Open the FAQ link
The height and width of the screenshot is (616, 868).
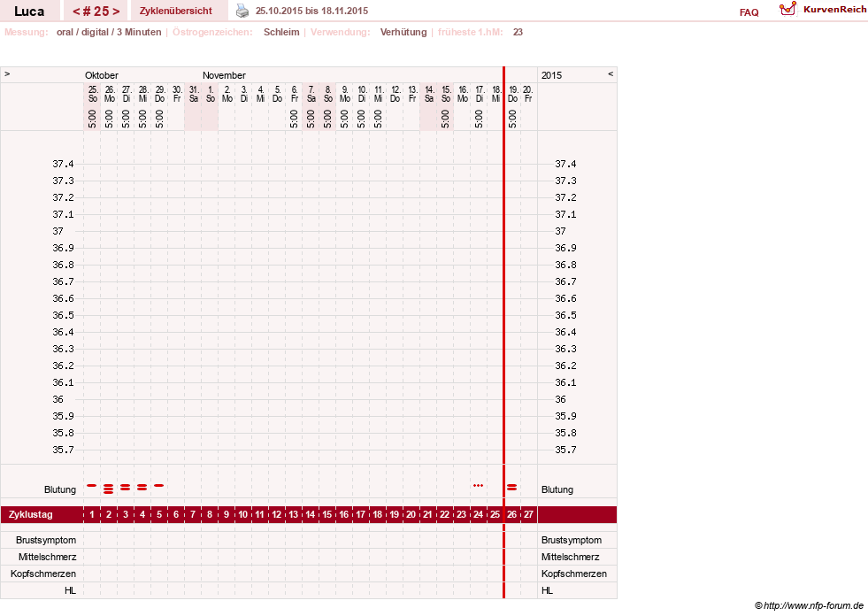749,12
